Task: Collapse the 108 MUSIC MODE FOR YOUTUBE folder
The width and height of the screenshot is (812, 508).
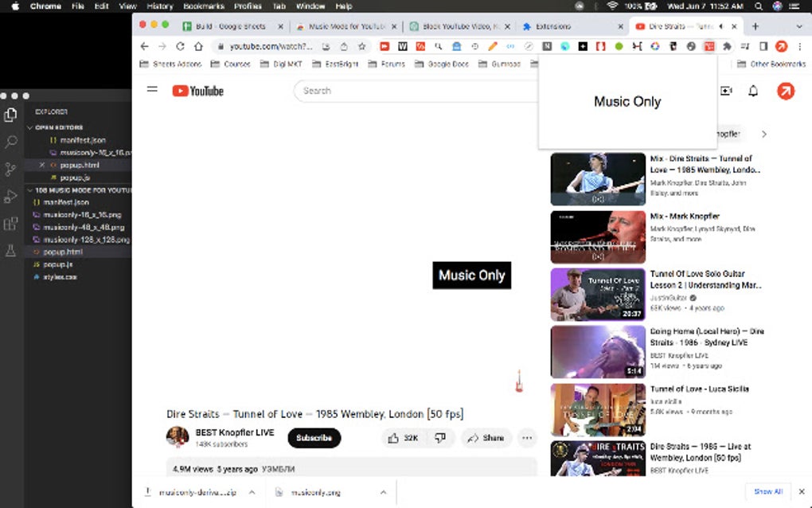Action: point(29,190)
